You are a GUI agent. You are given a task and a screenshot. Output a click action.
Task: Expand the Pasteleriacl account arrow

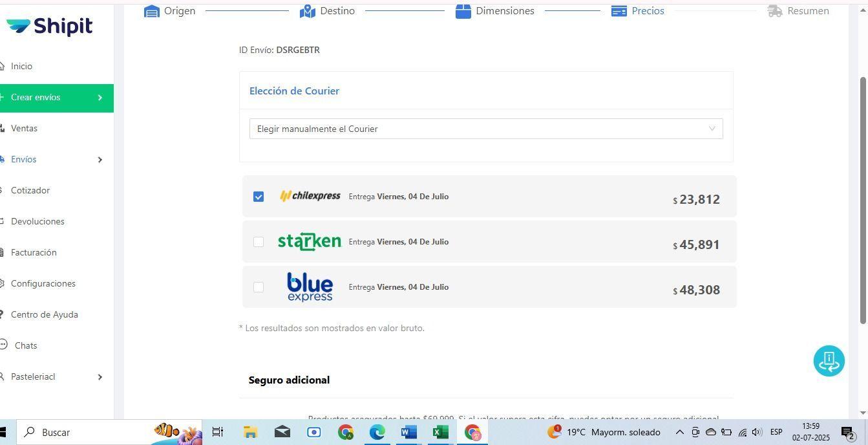pyautogui.click(x=100, y=377)
